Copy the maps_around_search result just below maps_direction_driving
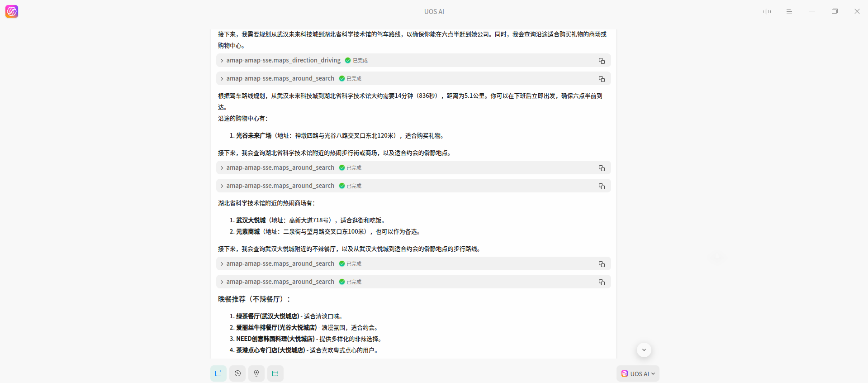The height and width of the screenshot is (383, 868). pyautogui.click(x=602, y=79)
